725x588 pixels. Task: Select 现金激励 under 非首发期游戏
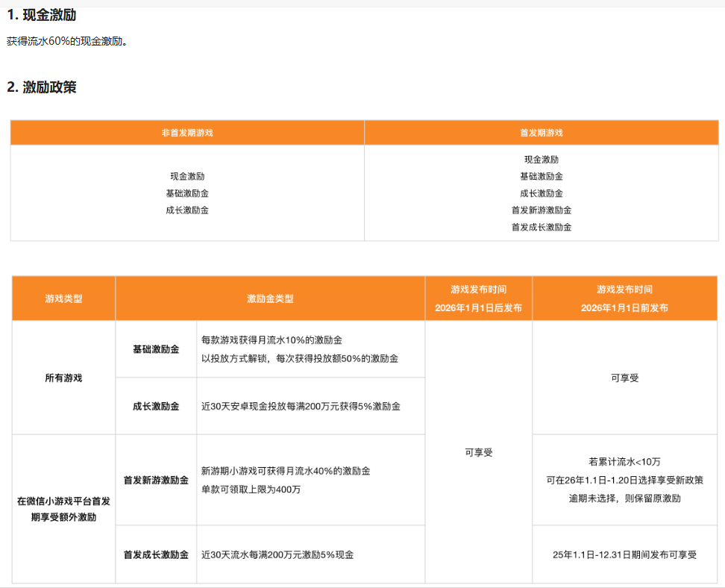click(x=186, y=176)
